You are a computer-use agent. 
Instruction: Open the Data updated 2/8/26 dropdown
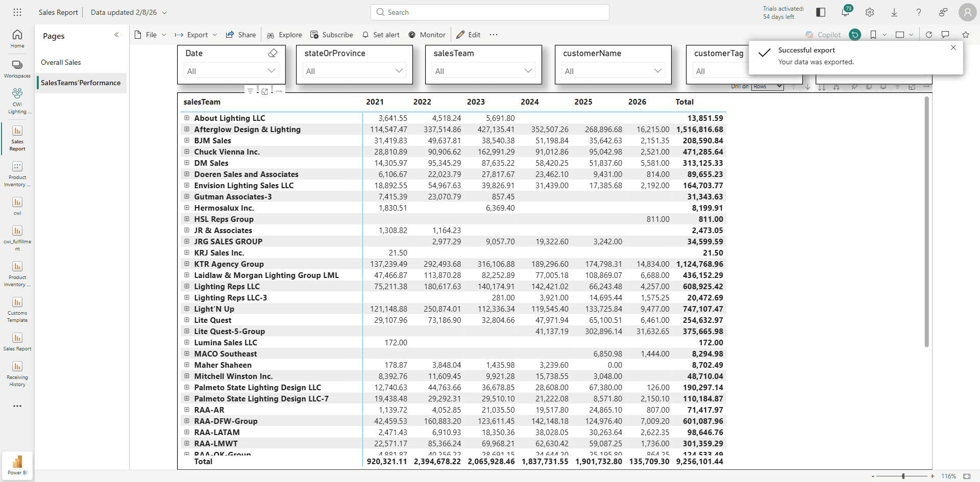[129, 12]
